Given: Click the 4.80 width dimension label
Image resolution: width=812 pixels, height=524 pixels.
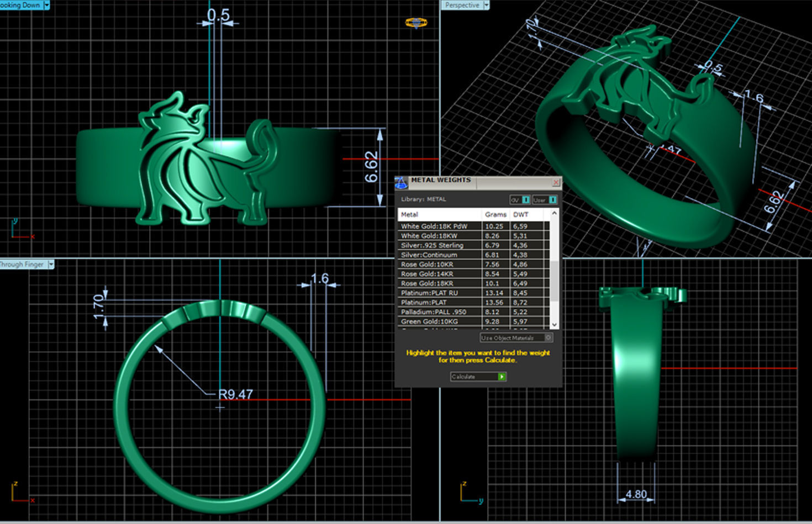Looking at the screenshot, I should click(x=636, y=494).
